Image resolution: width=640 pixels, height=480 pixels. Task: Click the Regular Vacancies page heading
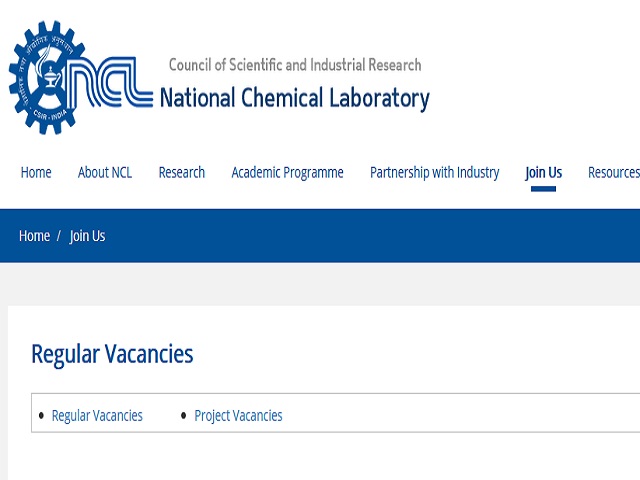pyautogui.click(x=112, y=354)
